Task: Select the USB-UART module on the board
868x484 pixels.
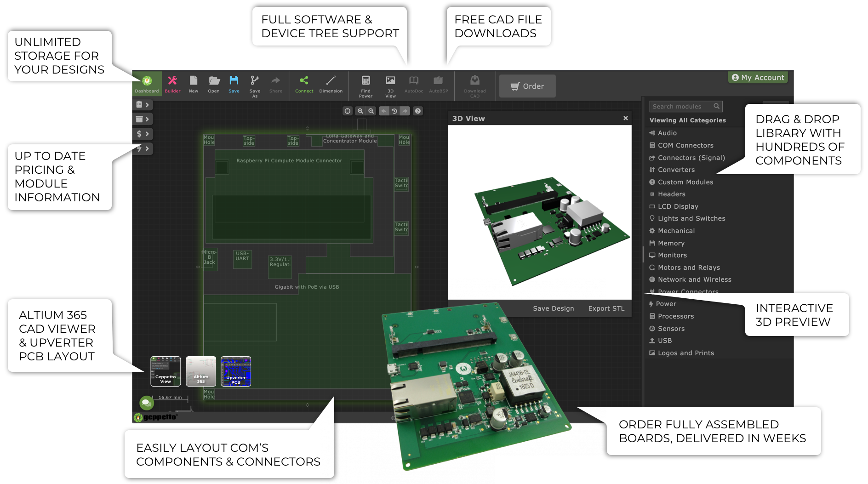Action: click(242, 259)
